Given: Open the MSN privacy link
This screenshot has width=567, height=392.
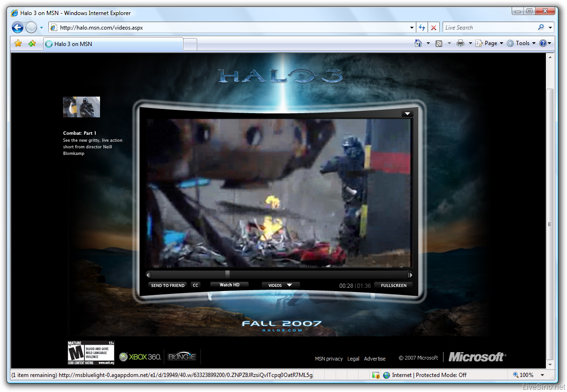Looking at the screenshot, I should [x=329, y=359].
